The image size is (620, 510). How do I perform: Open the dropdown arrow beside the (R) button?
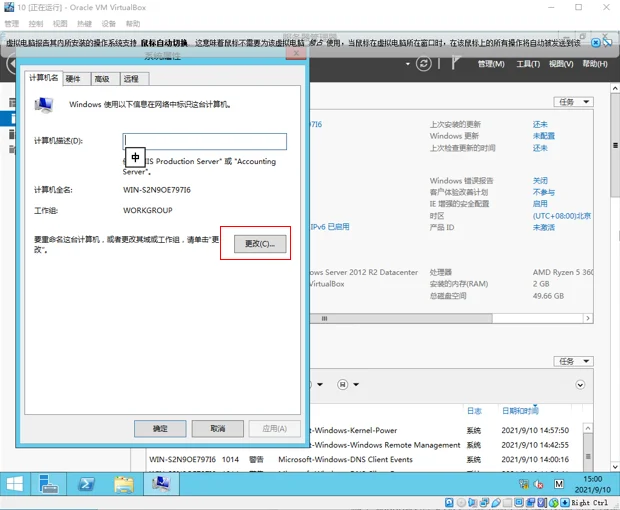tap(356, 384)
